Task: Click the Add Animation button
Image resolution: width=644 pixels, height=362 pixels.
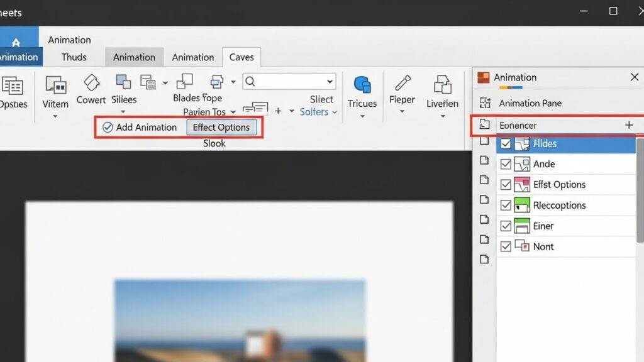Action: 140,128
